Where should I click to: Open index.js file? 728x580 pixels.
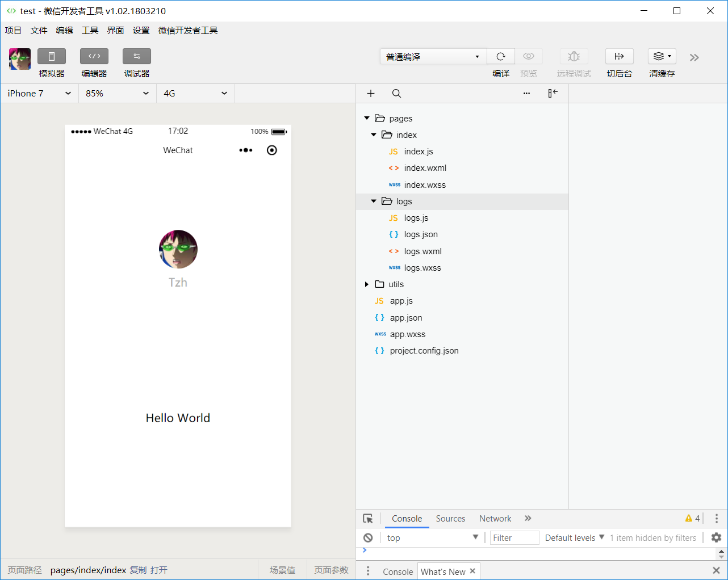click(x=419, y=152)
